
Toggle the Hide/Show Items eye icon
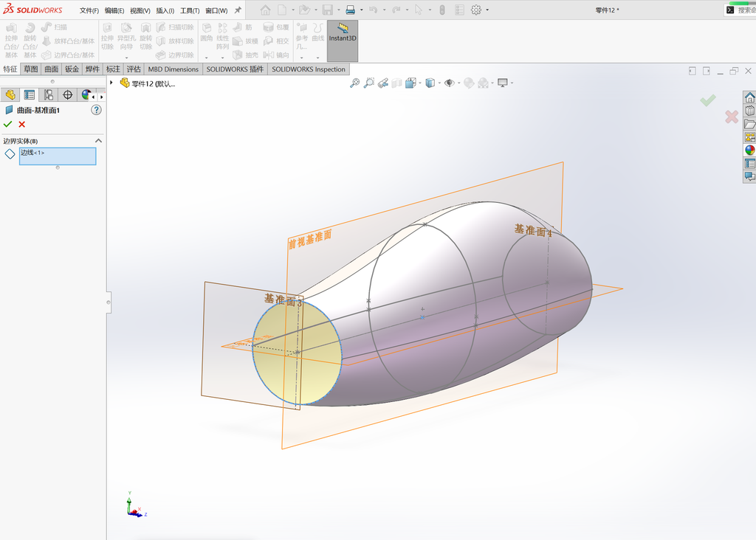pyautogui.click(x=450, y=83)
